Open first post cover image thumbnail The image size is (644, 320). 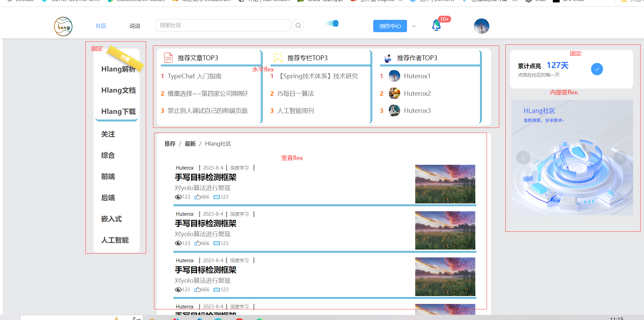click(x=445, y=184)
